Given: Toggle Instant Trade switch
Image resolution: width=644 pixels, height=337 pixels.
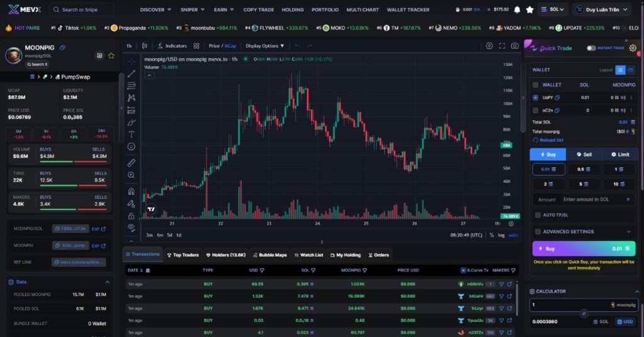Looking at the screenshot, I should pyautogui.click(x=591, y=48).
